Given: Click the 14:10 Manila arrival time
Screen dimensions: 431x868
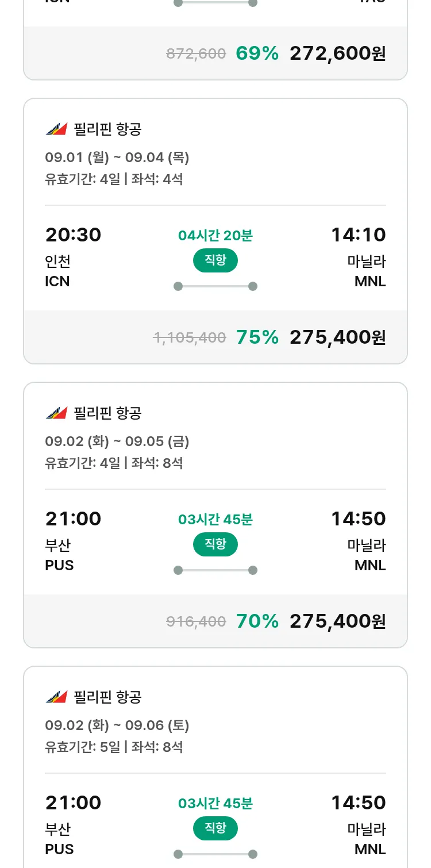Looking at the screenshot, I should 358,235.
